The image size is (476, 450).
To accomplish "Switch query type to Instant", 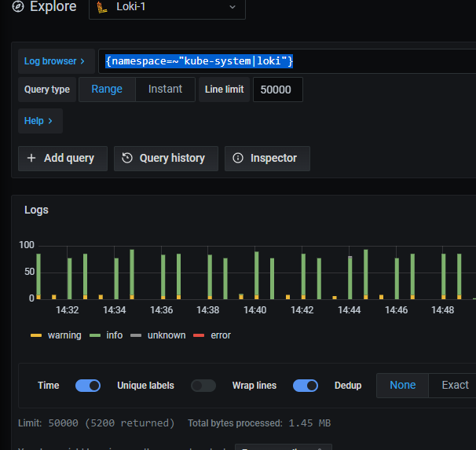I will 165,90.
